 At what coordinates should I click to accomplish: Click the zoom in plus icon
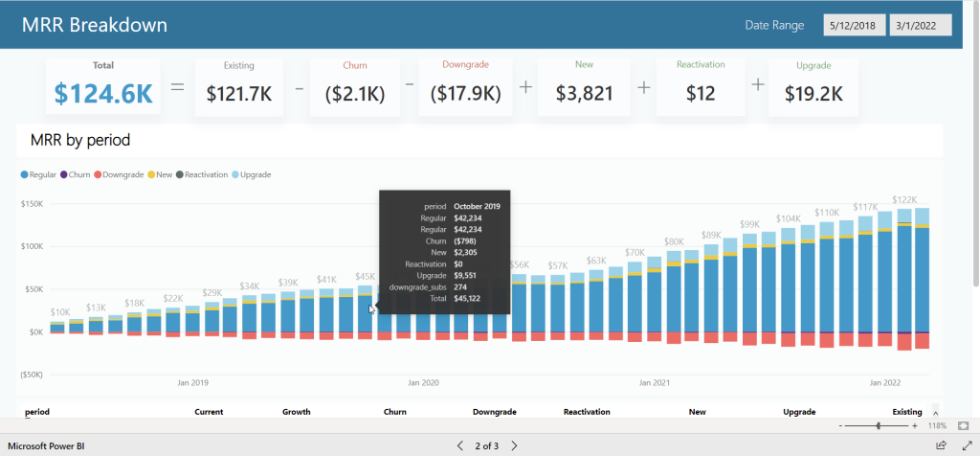[x=915, y=425]
